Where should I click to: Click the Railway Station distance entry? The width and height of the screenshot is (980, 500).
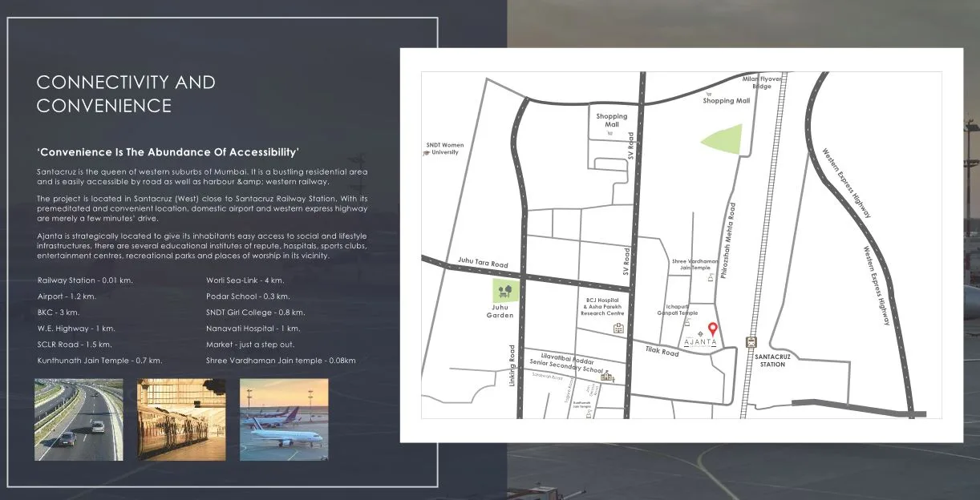coord(84,280)
